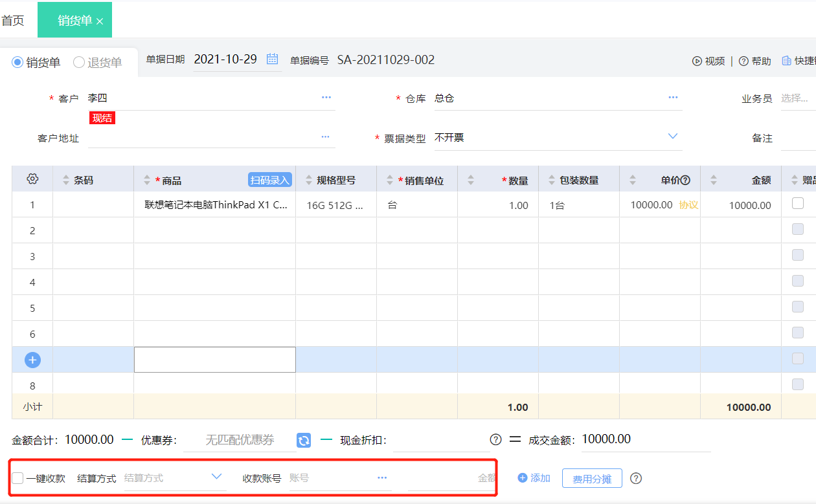This screenshot has width=816, height=504.
Task: Click the document number SA-20211029-002
Action: tap(386, 60)
